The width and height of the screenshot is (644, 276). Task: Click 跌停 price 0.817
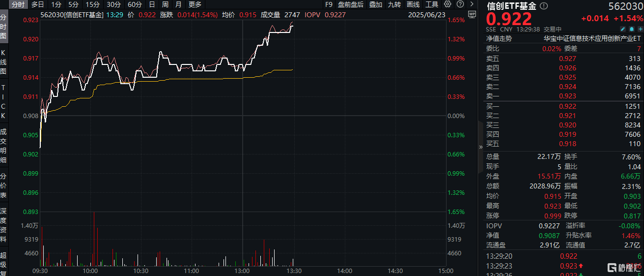pos(633,215)
